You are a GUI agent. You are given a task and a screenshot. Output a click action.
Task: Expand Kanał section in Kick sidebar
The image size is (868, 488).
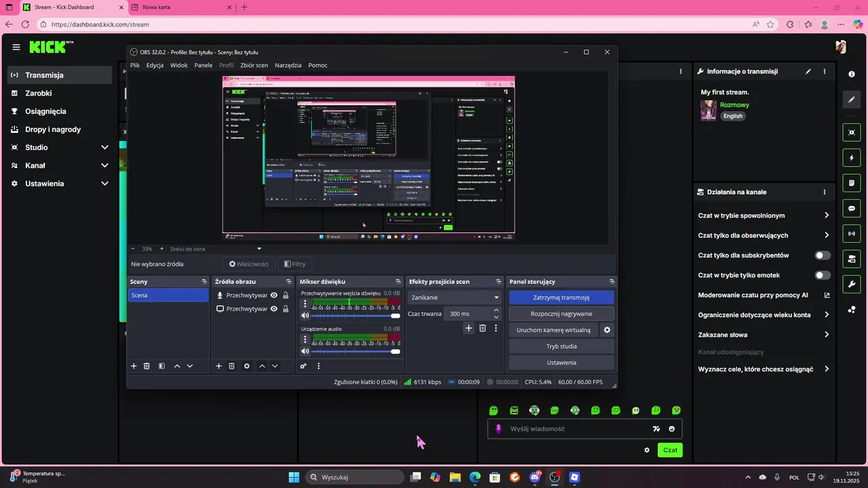104,165
